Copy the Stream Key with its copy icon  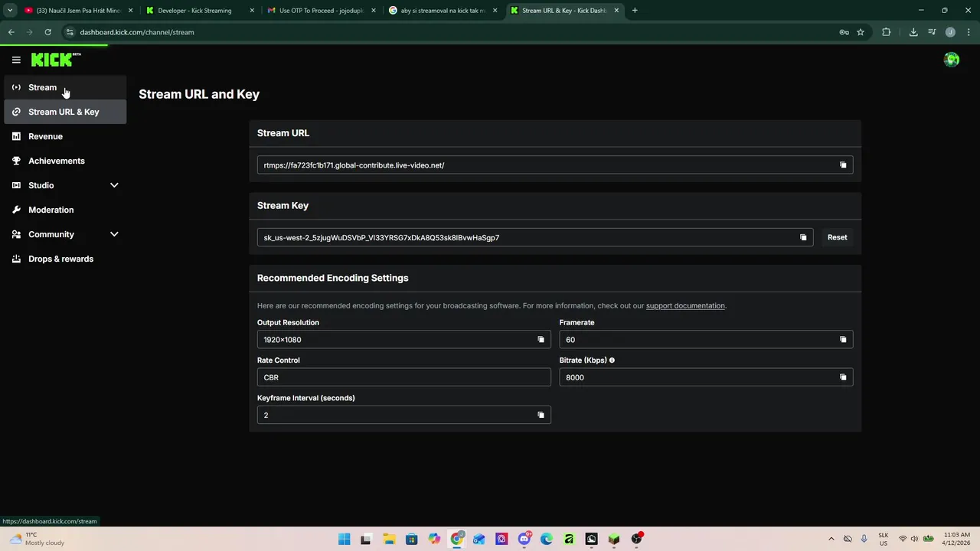(803, 237)
